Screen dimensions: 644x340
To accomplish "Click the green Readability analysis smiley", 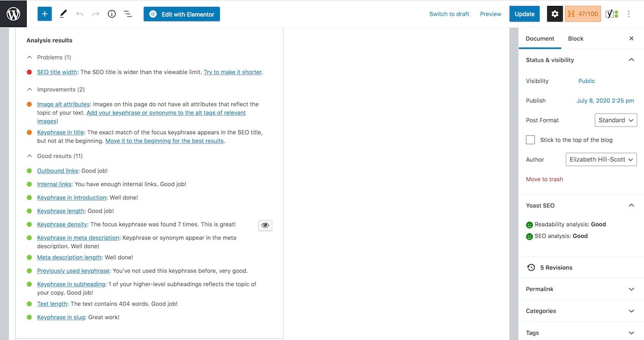I will click(529, 225).
